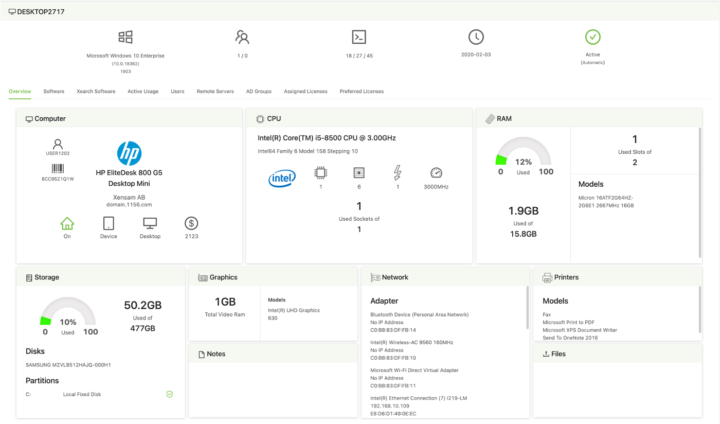The image size is (720, 424).
Task: Click the Desktop monitor icon
Action: point(150,223)
